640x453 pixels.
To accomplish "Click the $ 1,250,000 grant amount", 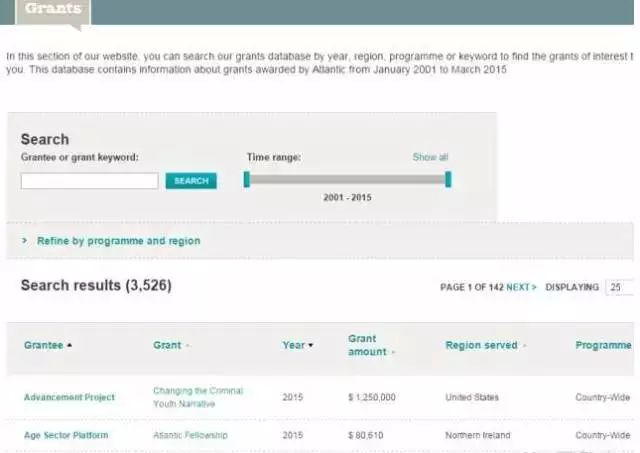I will click(372, 397).
